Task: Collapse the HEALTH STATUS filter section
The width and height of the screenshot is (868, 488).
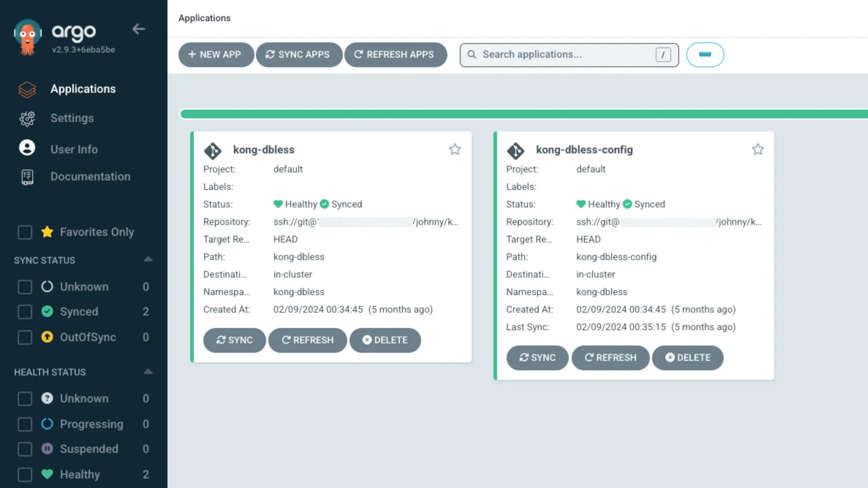Action: pyautogui.click(x=148, y=372)
